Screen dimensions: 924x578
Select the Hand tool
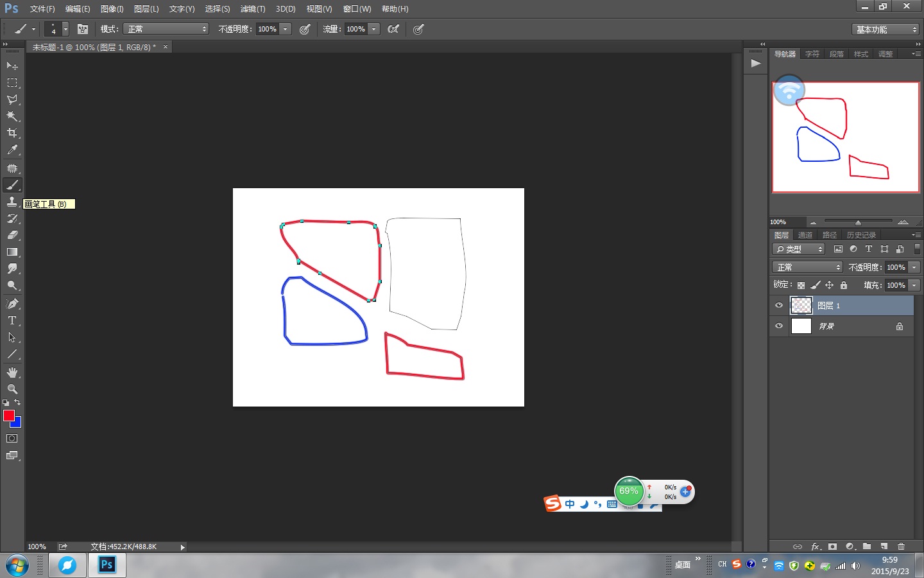point(12,372)
